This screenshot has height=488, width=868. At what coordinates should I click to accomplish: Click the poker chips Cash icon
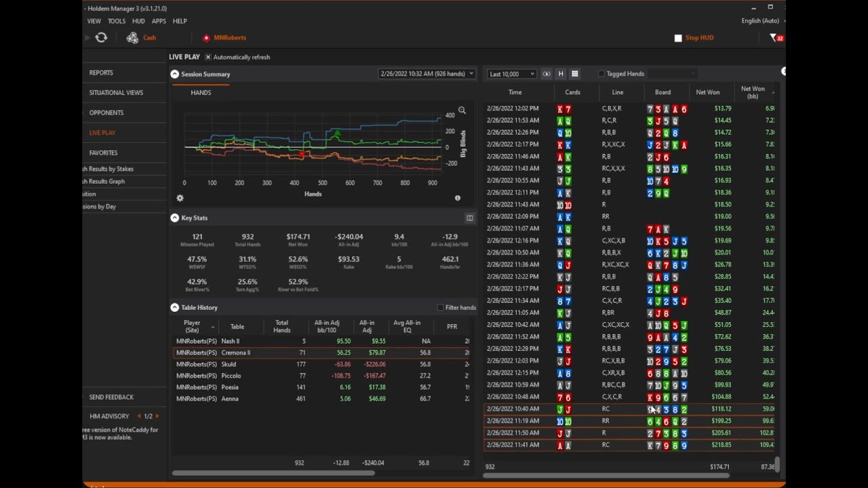(132, 38)
